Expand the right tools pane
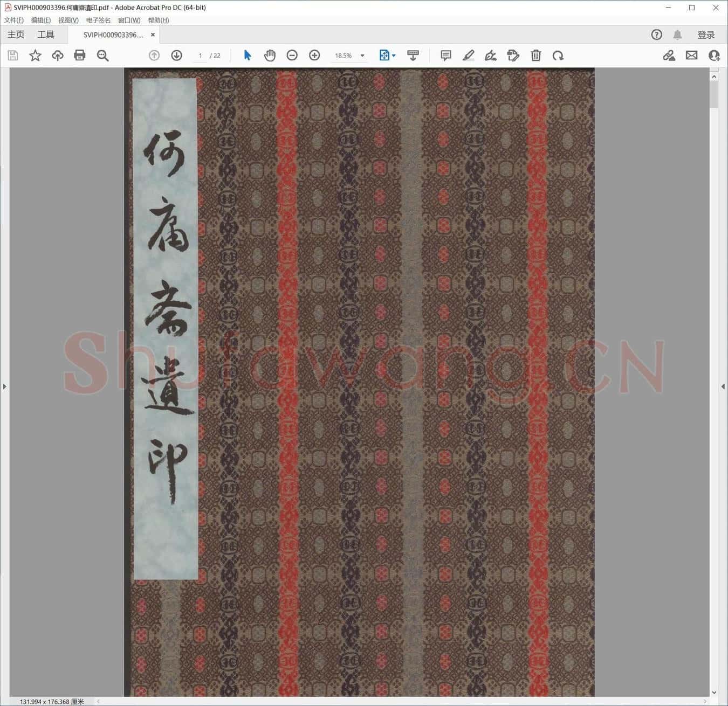Viewport: 728px width, 706px height. [x=723, y=386]
